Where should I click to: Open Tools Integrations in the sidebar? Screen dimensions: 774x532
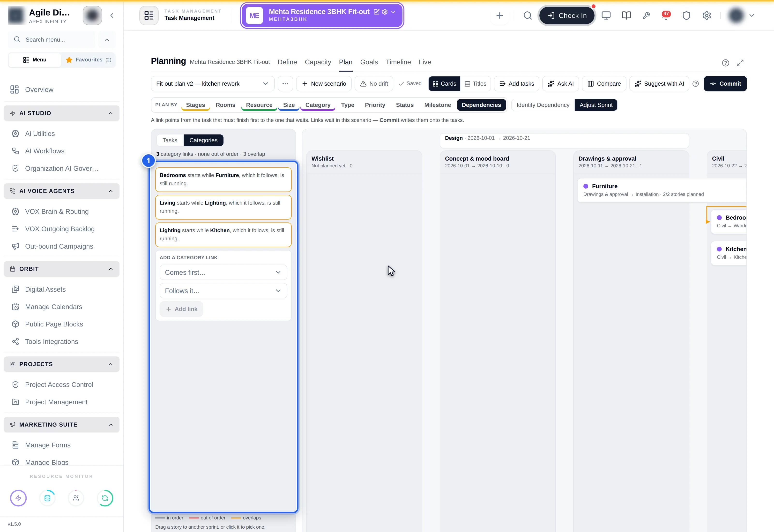[62, 342]
